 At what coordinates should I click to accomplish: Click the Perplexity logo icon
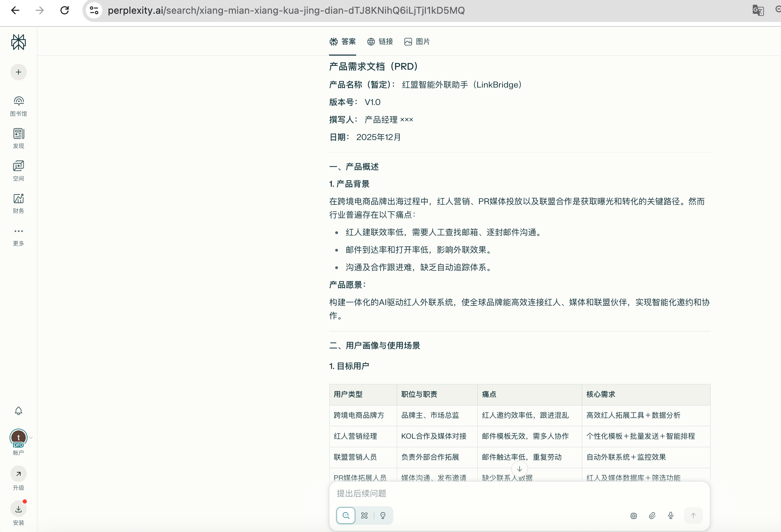pyautogui.click(x=19, y=42)
